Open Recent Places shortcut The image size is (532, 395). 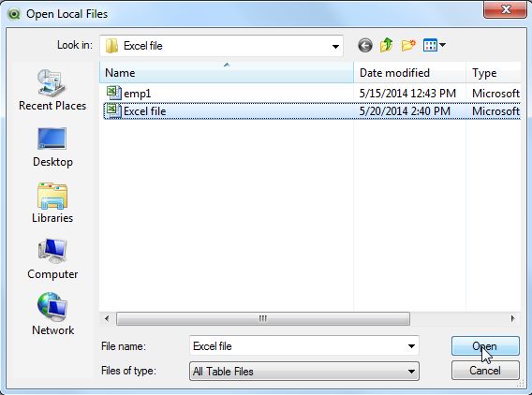coord(52,90)
